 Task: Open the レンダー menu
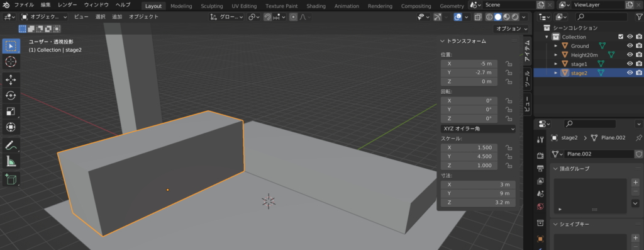click(x=67, y=5)
